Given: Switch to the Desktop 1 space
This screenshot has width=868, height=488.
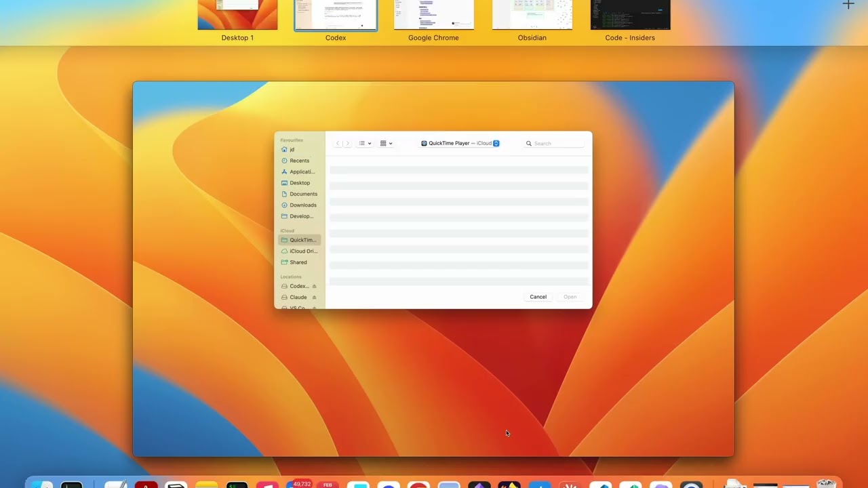Looking at the screenshot, I should coord(237,15).
